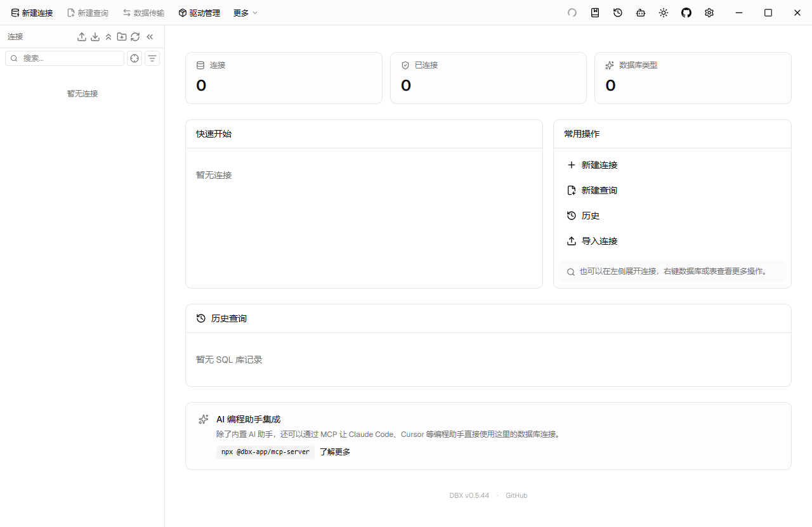Click 新建连接 under 常用操作

point(672,165)
